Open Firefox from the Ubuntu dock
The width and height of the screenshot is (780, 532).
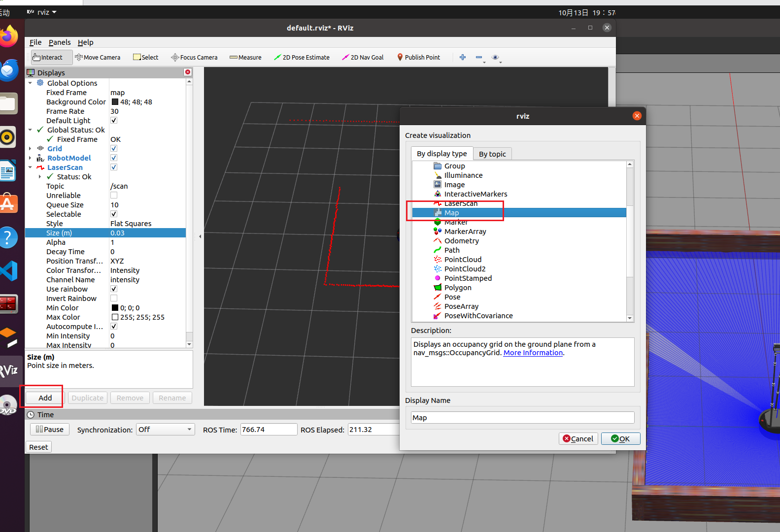[8, 36]
